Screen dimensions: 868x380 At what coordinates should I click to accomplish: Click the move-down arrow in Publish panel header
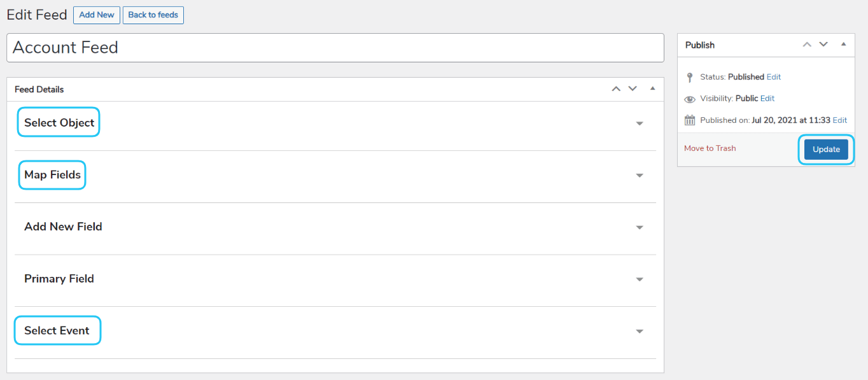tap(823, 45)
